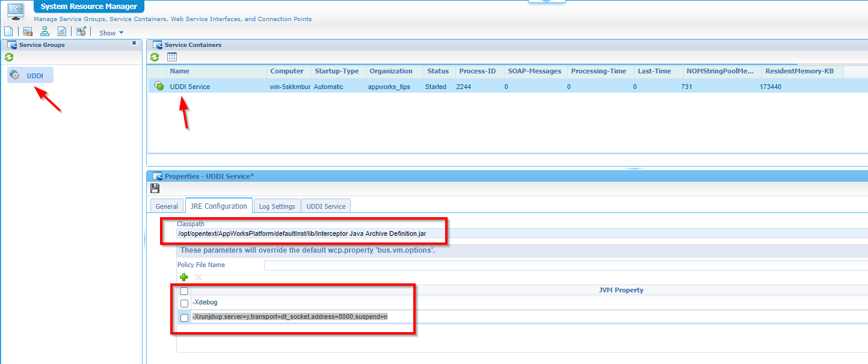Image resolution: width=868 pixels, height=364 pixels.
Task: Switch to the General tab
Action: (167, 206)
